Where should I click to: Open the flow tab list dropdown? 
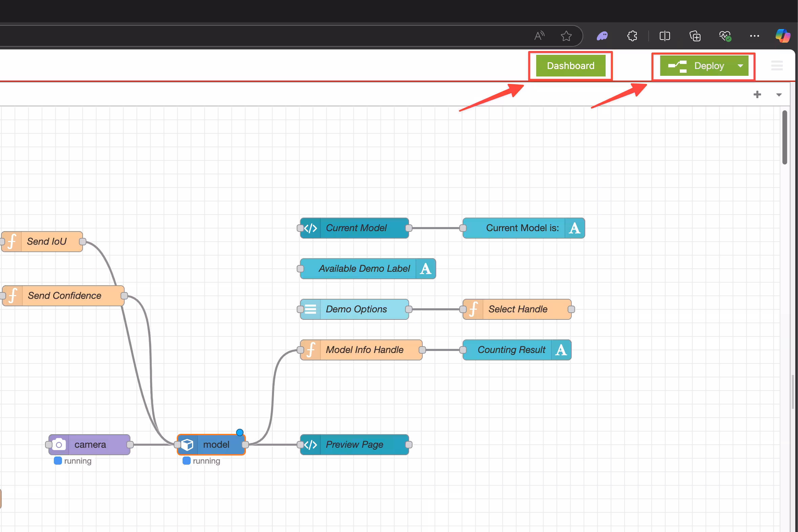click(779, 95)
